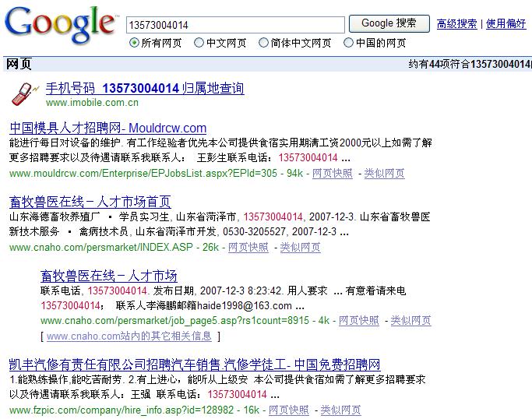Click the mobile phone icon
This screenshot has width=532, height=419.
point(22,93)
